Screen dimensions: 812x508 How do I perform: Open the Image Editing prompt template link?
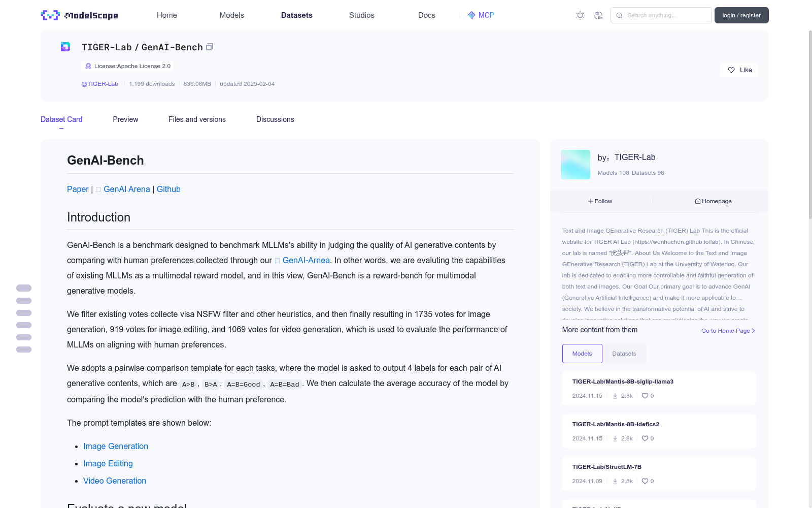[108, 463]
